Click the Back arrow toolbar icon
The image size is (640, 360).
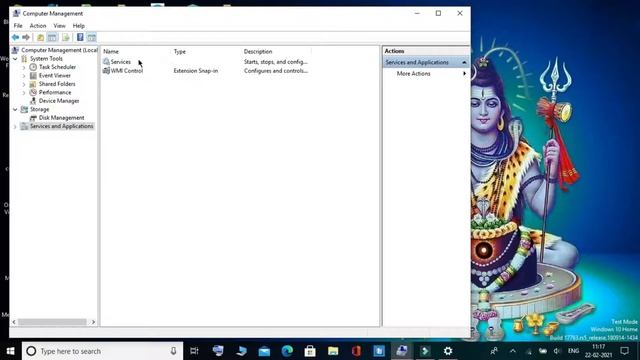(16, 38)
